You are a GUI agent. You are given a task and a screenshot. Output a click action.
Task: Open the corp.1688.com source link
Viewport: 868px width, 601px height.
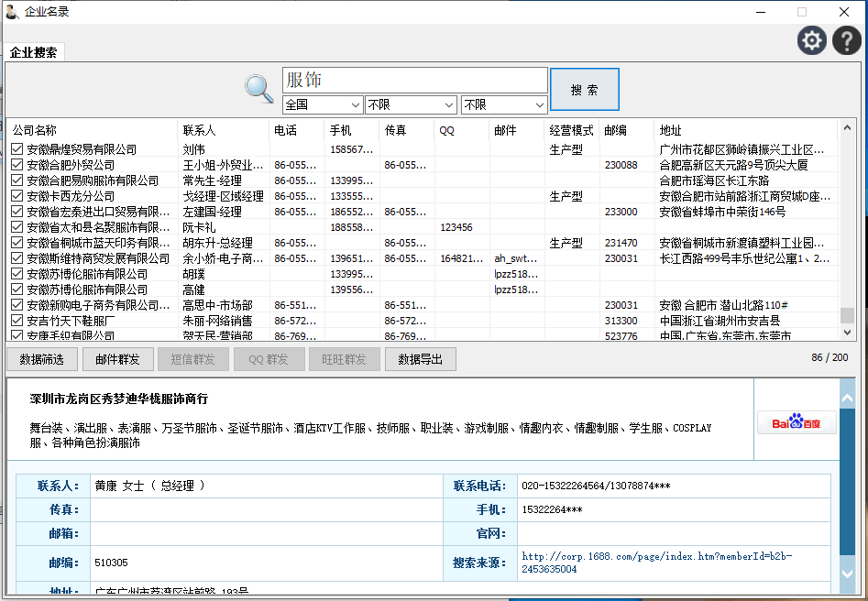[x=656, y=563]
